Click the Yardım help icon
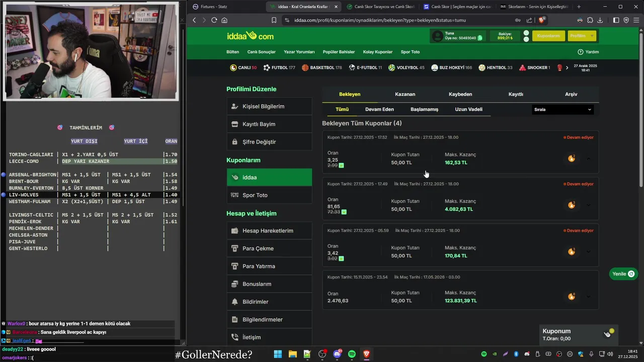Viewport: 644px width, 362px height. (580, 52)
